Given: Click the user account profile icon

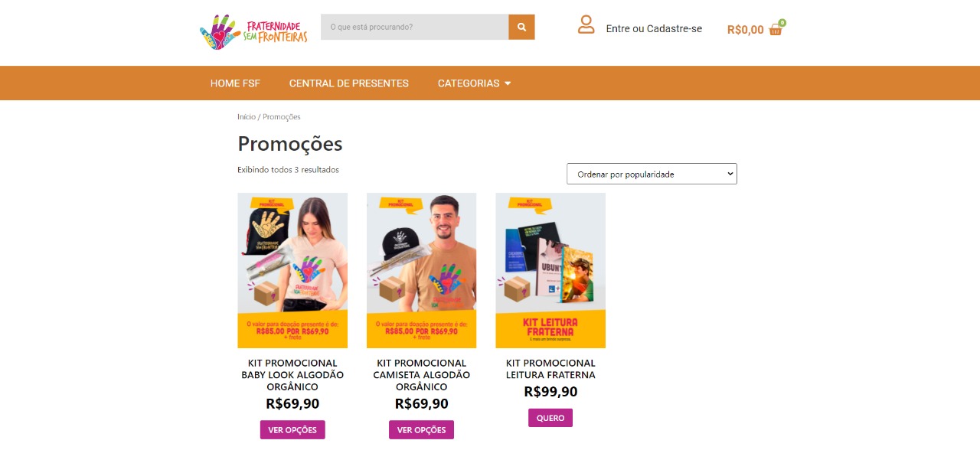Looking at the screenshot, I should tap(586, 24).
